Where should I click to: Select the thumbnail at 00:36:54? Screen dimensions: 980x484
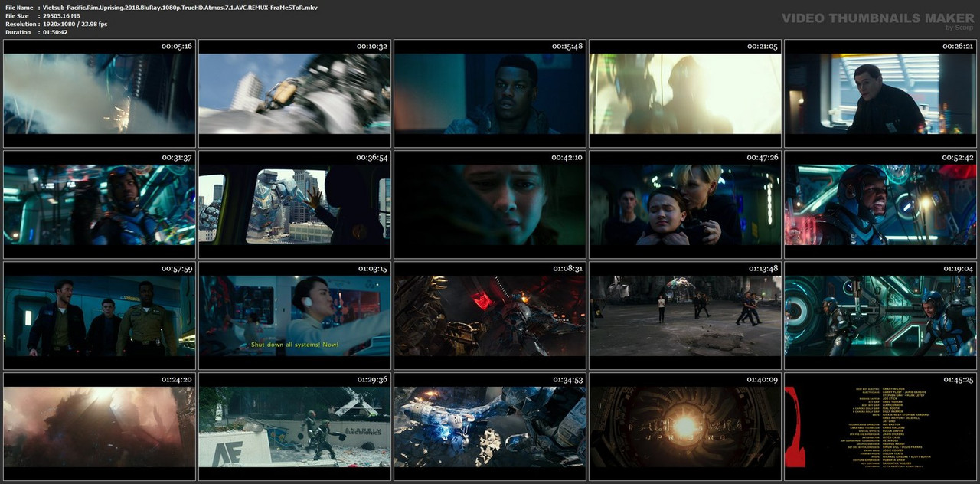click(295, 204)
